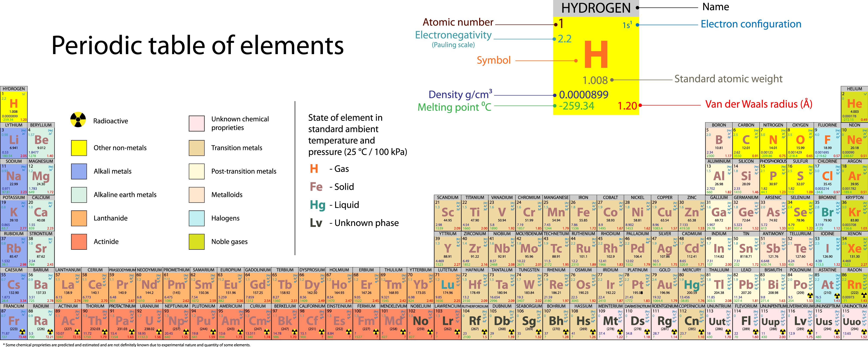868x347 pixels.
Task: Click the radioactive symbol in the Plutonium cell
Action: tap(213, 332)
